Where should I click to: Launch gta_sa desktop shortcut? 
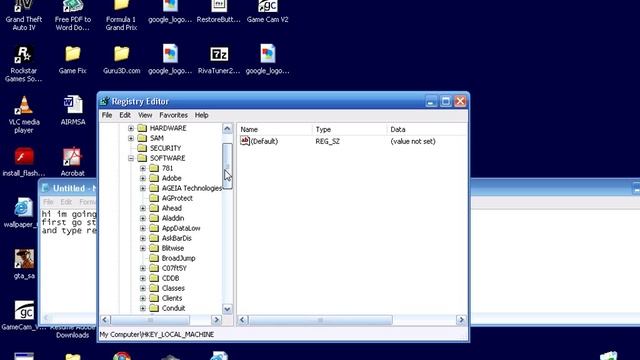(x=24, y=264)
